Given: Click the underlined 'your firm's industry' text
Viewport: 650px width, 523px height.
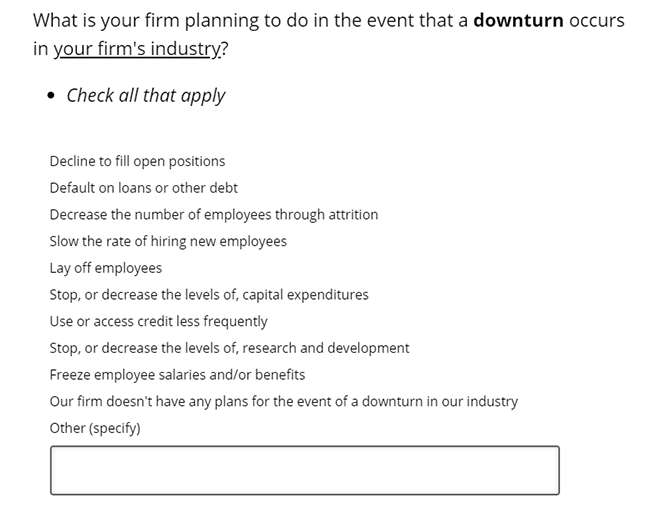Looking at the screenshot, I should click(x=138, y=49).
